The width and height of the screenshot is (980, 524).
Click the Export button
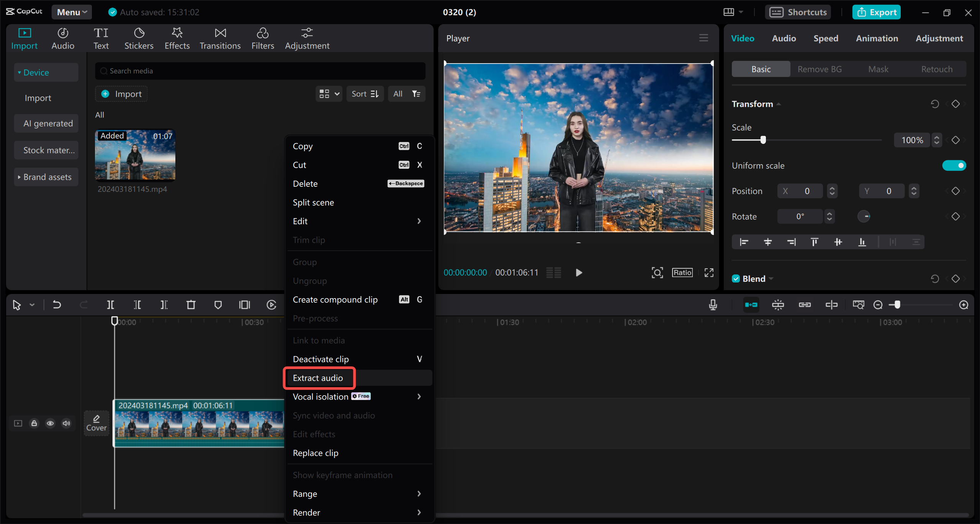876,12
